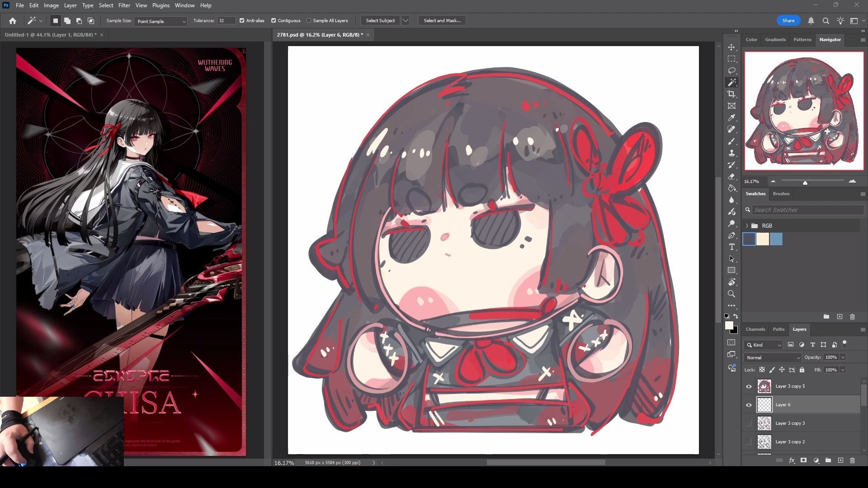
Task: Select the Lasso tool
Action: (x=731, y=71)
